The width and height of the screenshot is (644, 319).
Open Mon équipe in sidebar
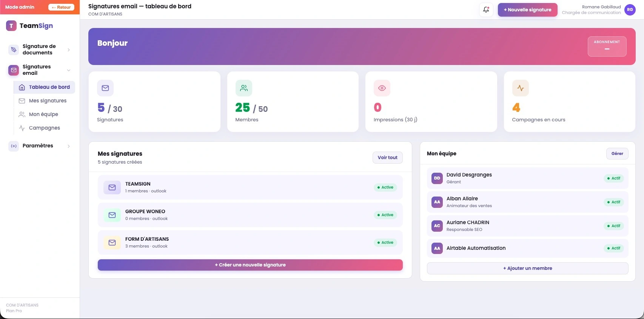[45, 115]
